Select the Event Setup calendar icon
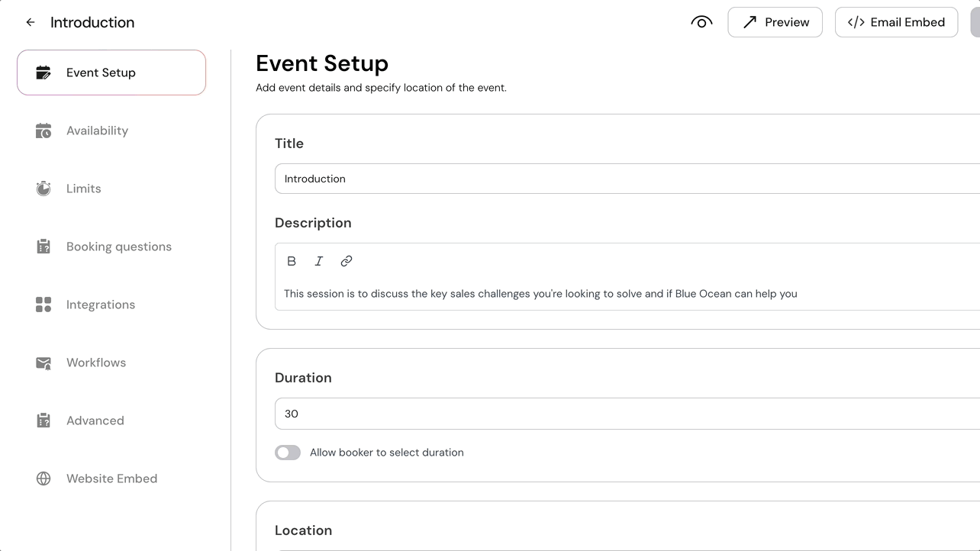The width and height of the screenshot is (980, 551). pyautogui.click(x=44, y=72)
